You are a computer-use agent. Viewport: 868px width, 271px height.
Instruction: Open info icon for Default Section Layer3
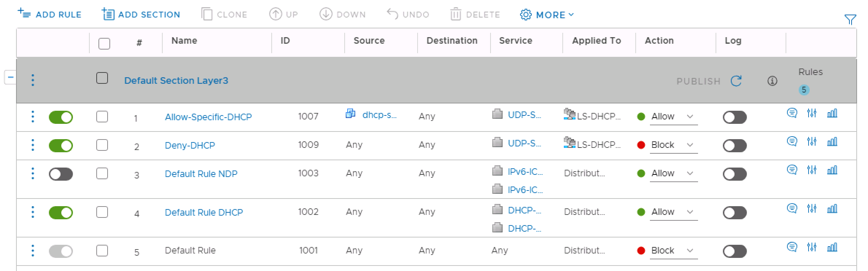pyautogui.click(x=772, y=81)
